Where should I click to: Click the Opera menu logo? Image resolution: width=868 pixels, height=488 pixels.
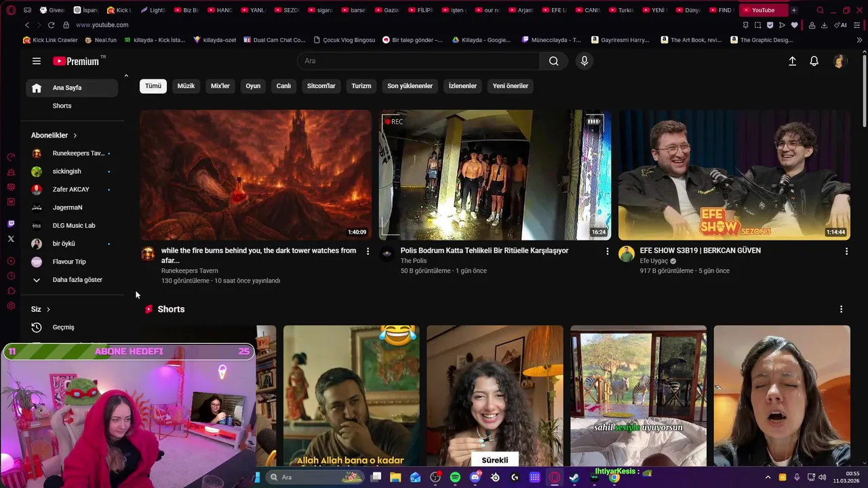coord(11,10)
